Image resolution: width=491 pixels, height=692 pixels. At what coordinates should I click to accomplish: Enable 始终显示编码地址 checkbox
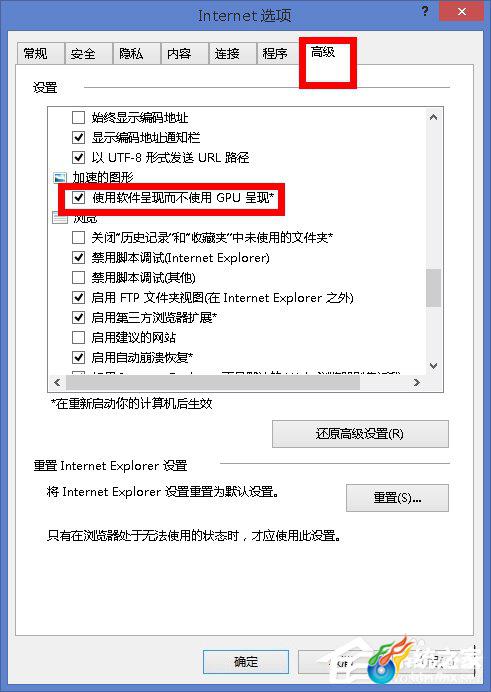[78, 117]
